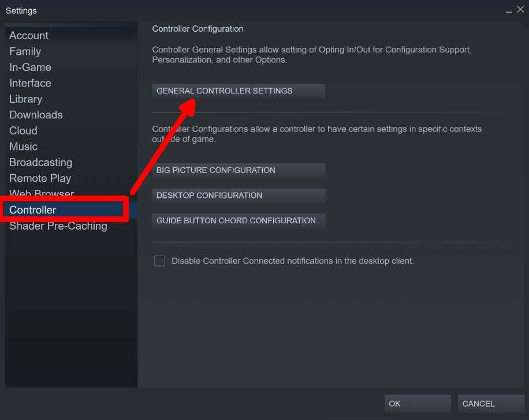Select the Controller settings section

(x=32, y=209)
